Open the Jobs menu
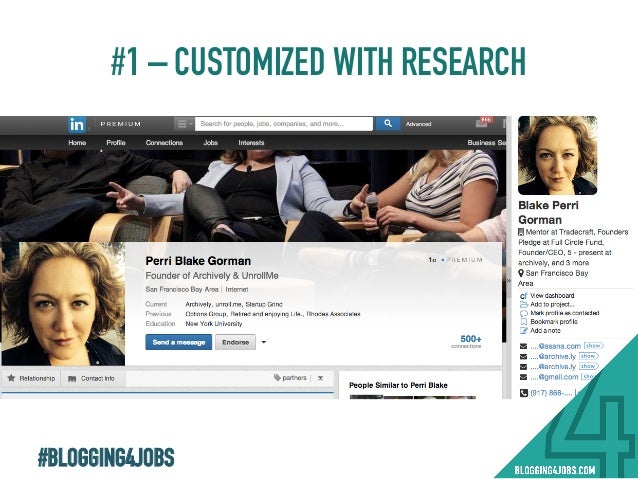The height and width of the screenshot is (479, 638). coord(210,143)
